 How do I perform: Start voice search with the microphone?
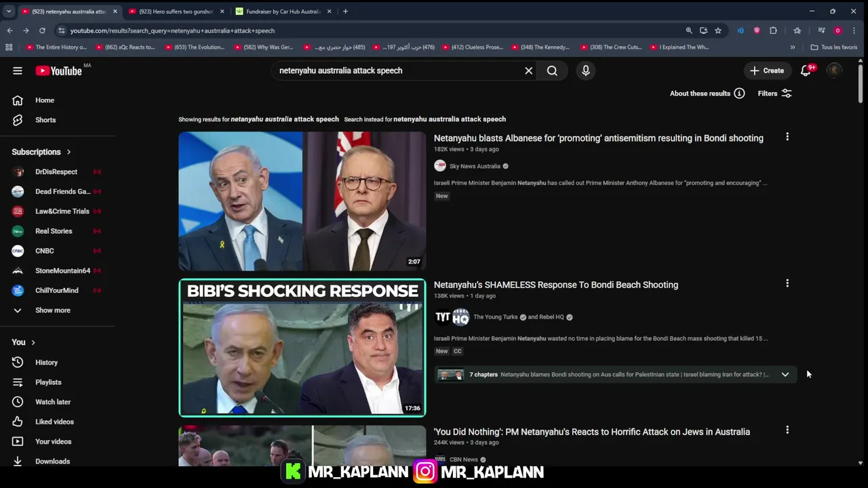(x=586, y=70)
